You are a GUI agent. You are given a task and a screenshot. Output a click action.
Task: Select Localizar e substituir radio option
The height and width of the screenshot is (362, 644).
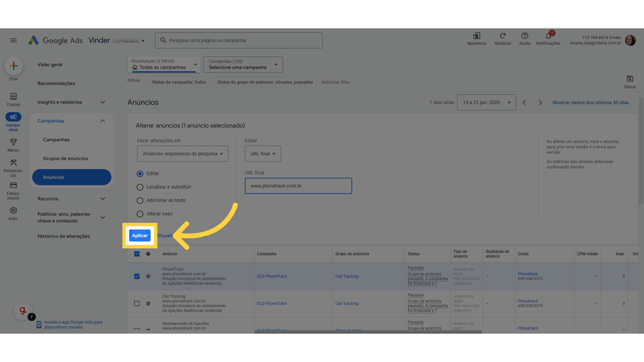pyautogui.click(x=140, y=187)
